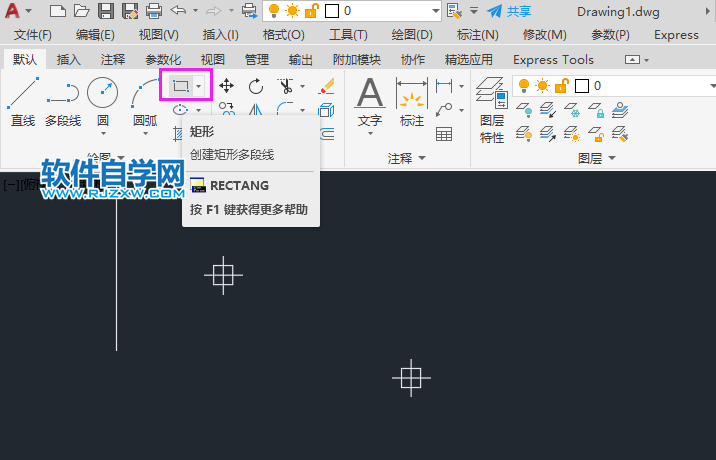Click the layer Unisolate icon
The height and width of the screenshot is (460, 716).
point(548,134)
